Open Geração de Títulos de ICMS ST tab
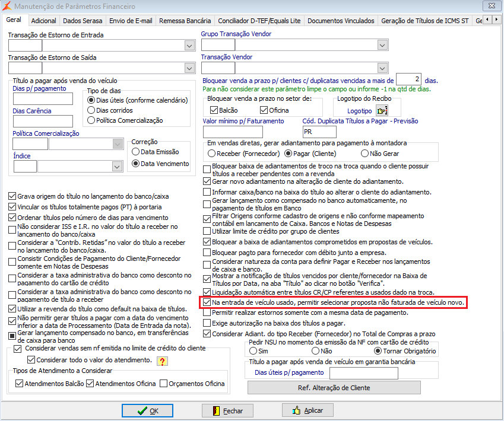This screenshot has height=421, width=504. tap(425, 21)
